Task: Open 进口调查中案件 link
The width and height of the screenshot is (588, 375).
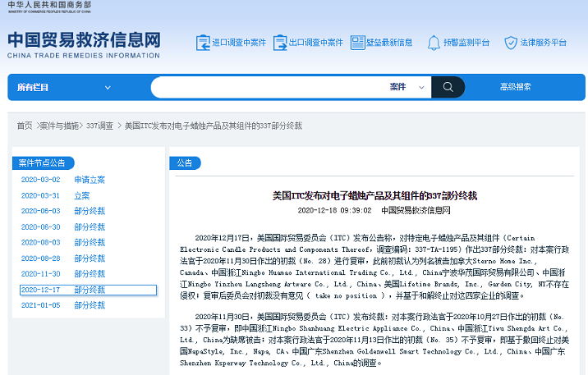Action: pos(239,43)
